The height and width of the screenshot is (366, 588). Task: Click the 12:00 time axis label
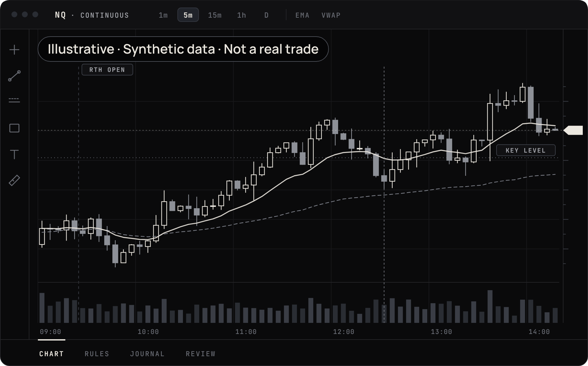[x=344, y=332]
